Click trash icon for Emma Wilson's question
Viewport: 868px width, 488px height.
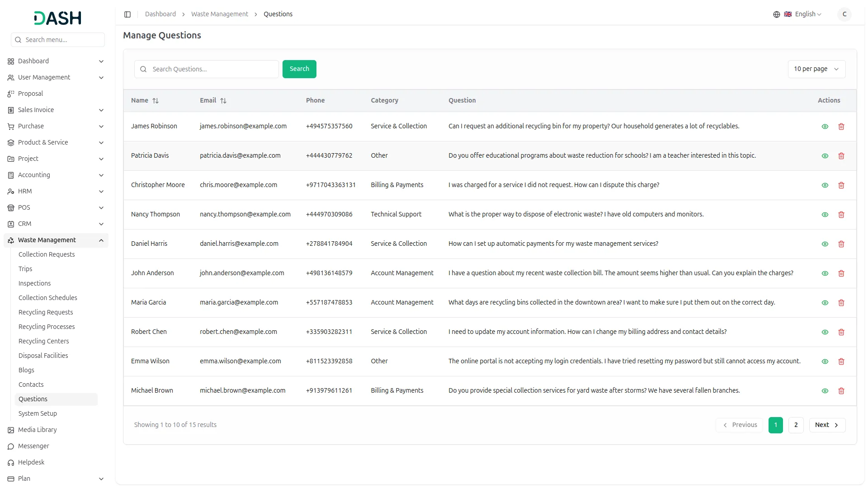coord(841,361)
